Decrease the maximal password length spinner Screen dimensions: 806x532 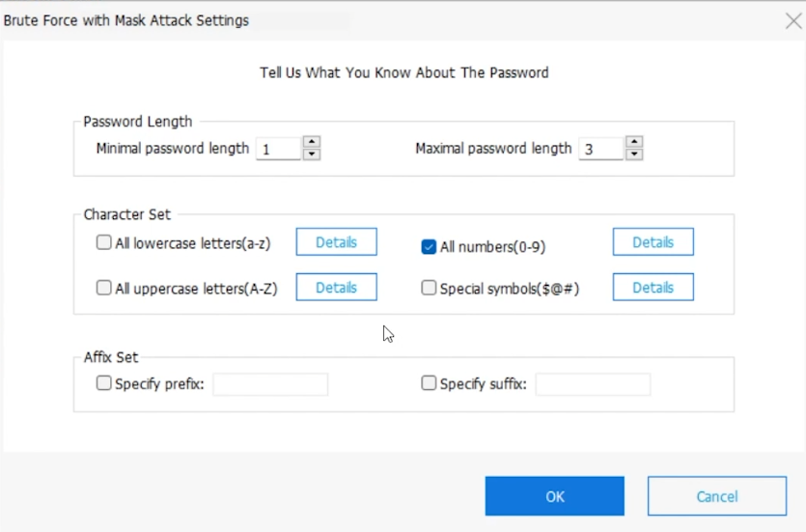tap(633, 154)
